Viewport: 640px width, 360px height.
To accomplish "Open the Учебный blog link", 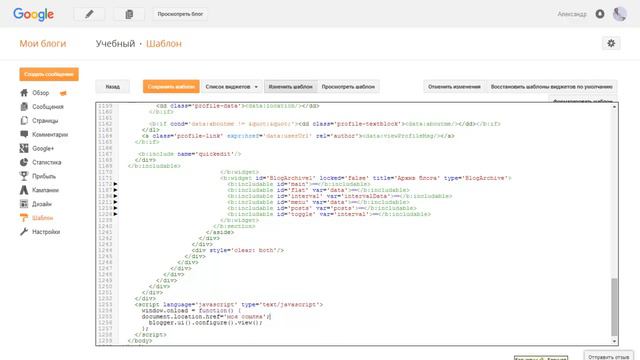I will pyautogui.click(x=116, y=44).
